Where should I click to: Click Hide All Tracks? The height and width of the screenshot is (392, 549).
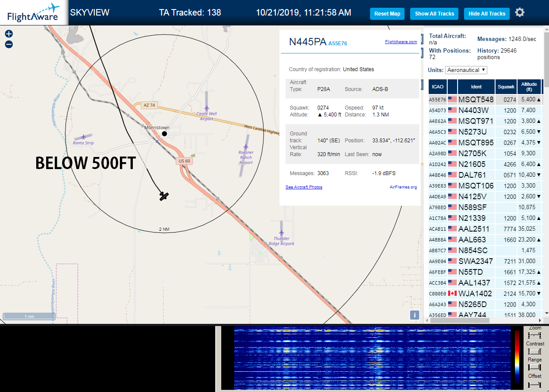(487, 14)
